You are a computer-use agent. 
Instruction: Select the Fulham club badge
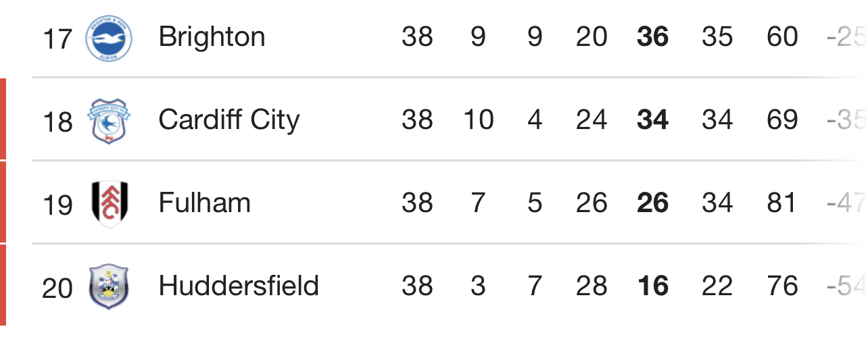click(x=110, y=203)
